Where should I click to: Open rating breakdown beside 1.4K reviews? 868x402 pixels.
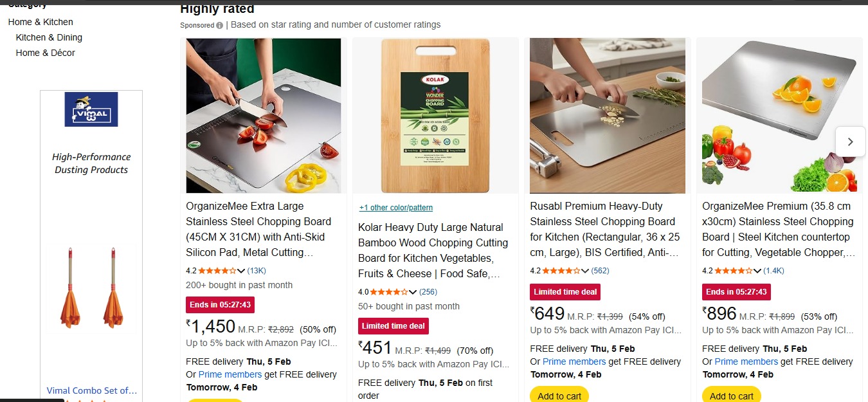(x=757, y=271)
